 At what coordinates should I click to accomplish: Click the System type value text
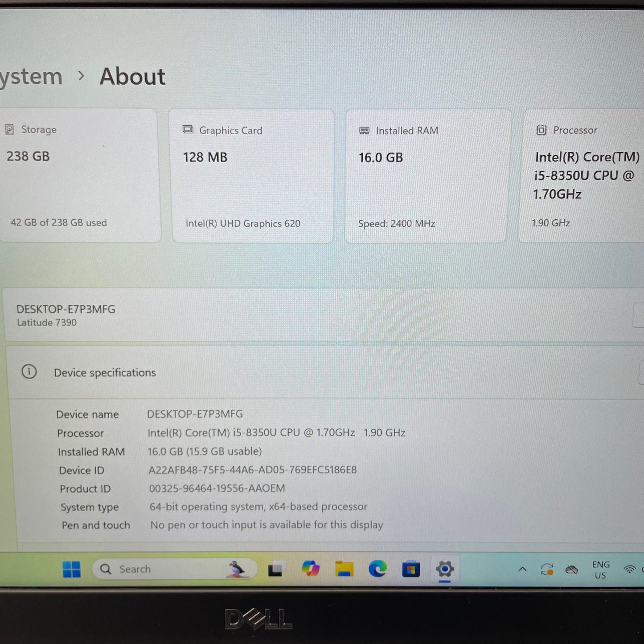258,507
